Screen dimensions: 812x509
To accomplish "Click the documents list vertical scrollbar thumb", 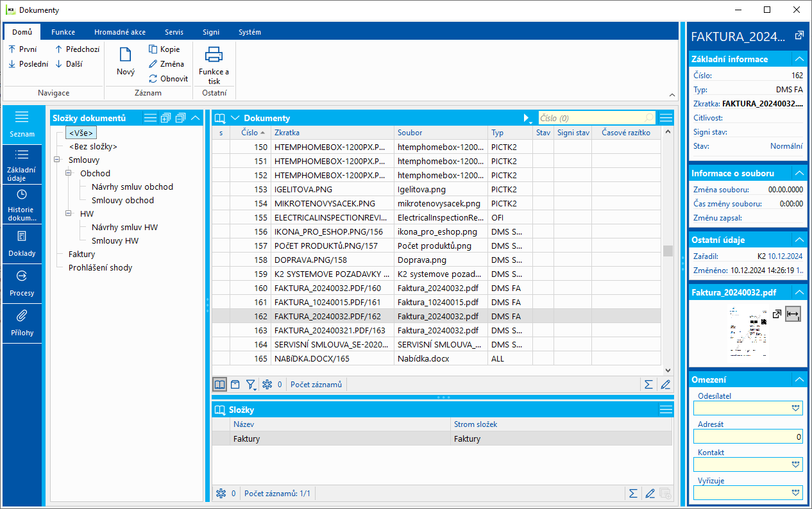I will [668, 251].
